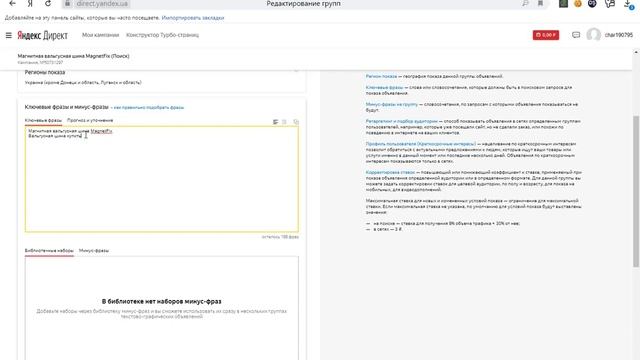Click the 'Регион показа' help link

pos(381,76)
